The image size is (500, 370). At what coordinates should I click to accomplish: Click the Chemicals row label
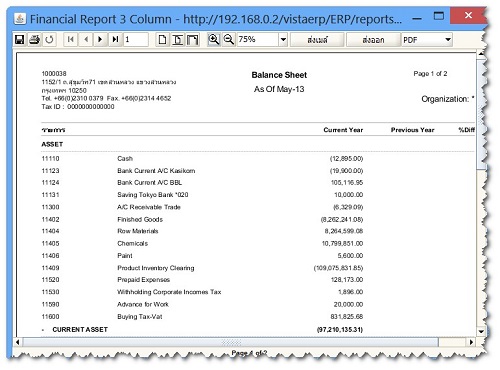pos(132,244)
